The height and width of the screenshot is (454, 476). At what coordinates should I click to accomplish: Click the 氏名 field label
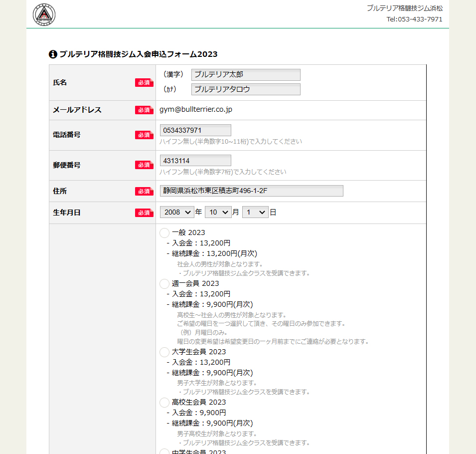[60, 82]
